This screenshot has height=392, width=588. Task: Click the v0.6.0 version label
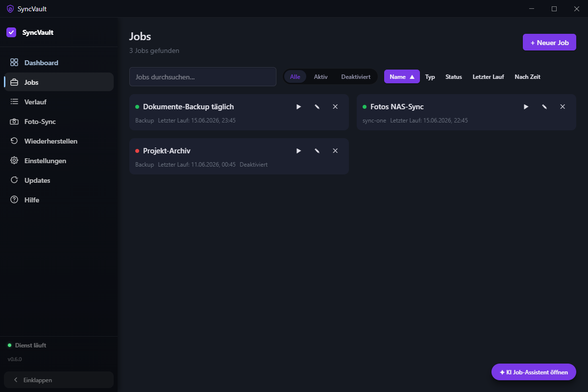[x=15, y=359]
